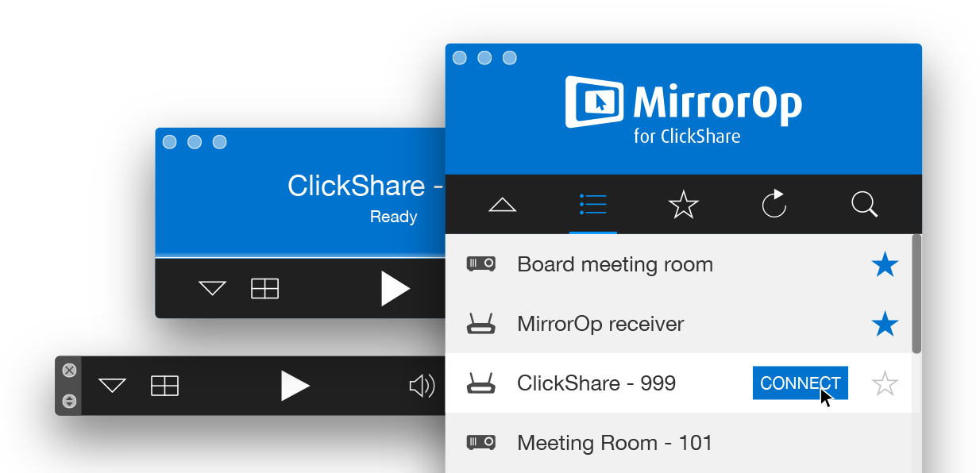Open the search receivers magnifier

(864, 205)
